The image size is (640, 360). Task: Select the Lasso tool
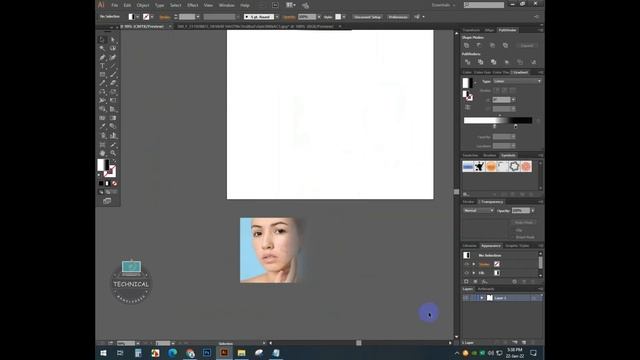113,48
